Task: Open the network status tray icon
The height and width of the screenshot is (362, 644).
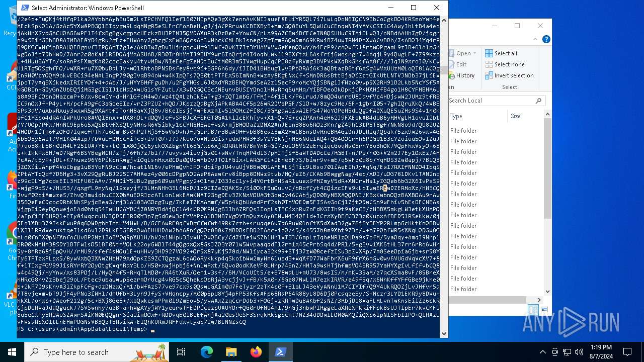Action: tap(567, 352)
